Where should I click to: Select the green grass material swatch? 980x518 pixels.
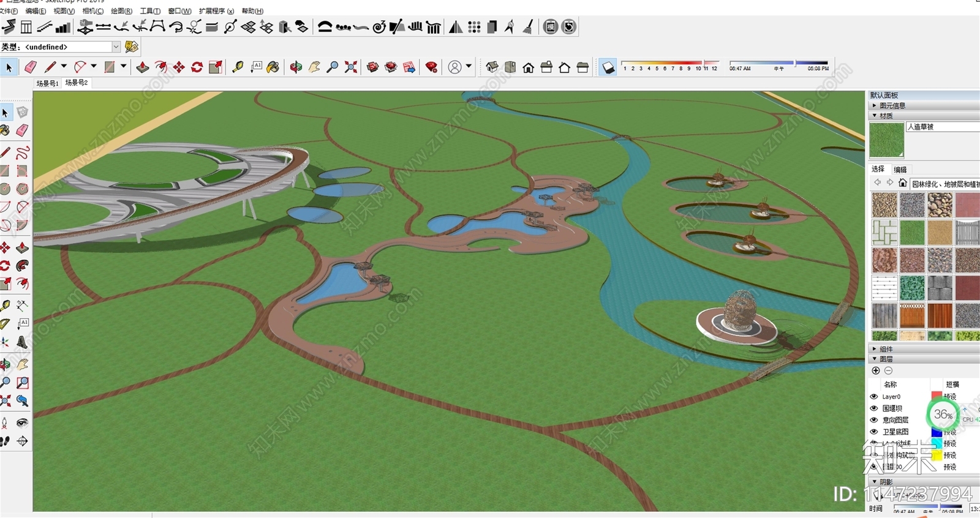click(912, 233)
